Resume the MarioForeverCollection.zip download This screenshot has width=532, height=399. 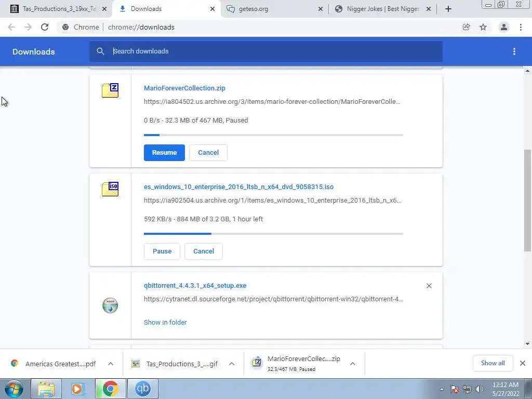pos(164,153)
